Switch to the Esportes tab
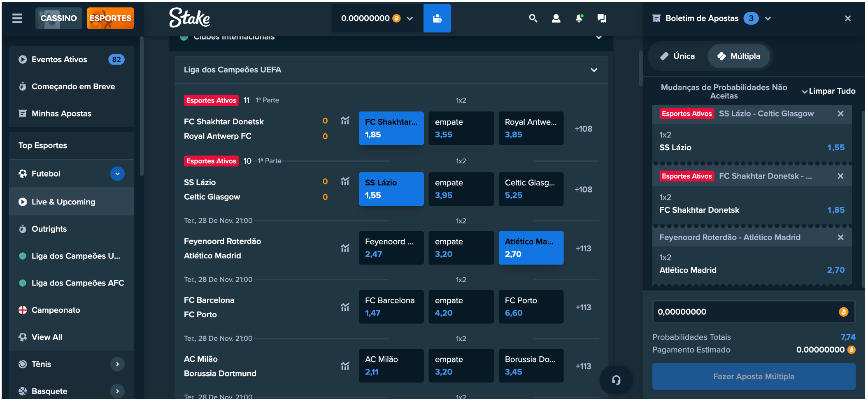Image resolution: width=868 pixels, height=402 pixels. click(x=110, y=18)
